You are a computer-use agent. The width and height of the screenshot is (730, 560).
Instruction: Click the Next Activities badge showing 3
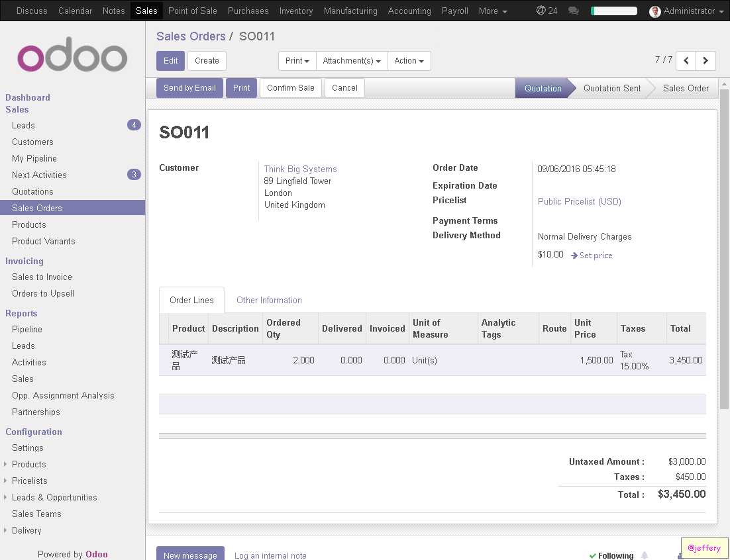134,174
